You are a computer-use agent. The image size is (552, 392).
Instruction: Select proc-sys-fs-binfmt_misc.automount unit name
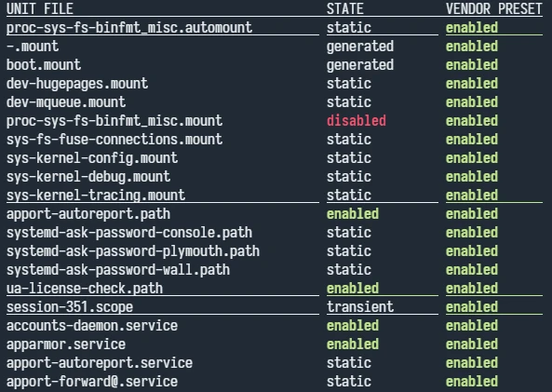(129, 28)
